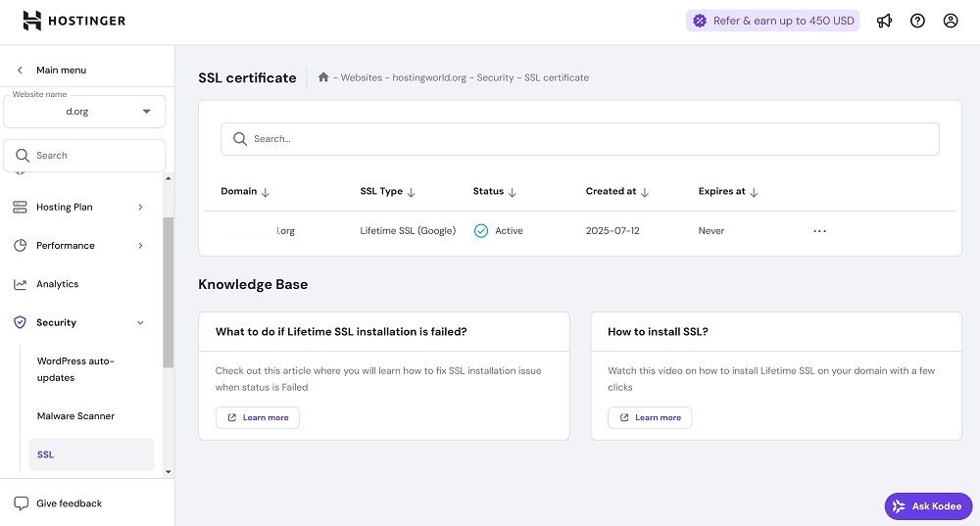Click the home icon in breadcrumb
The width and height of the screenshot is (980, 526).
click(323, 76)
